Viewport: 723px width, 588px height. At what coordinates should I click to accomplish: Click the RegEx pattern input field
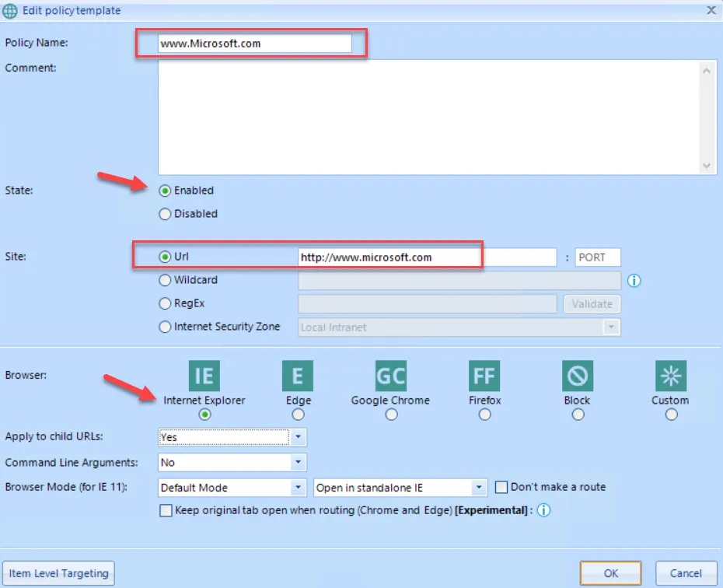(x=427, y=304)
